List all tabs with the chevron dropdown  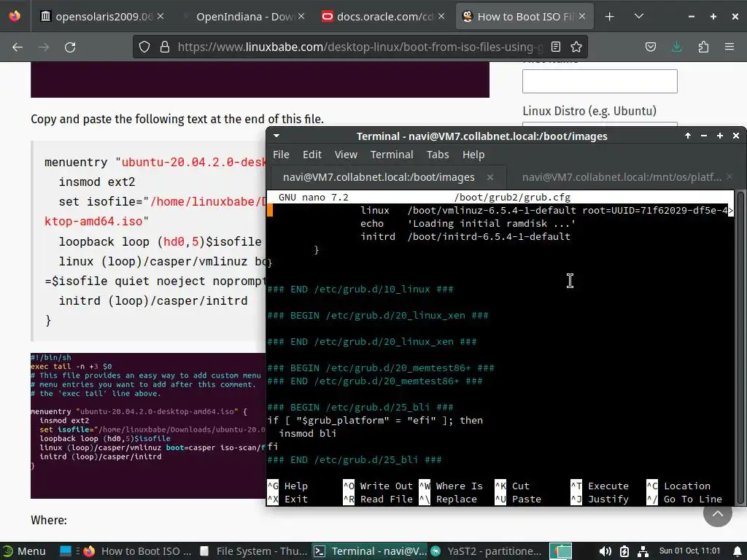[639, 17]
